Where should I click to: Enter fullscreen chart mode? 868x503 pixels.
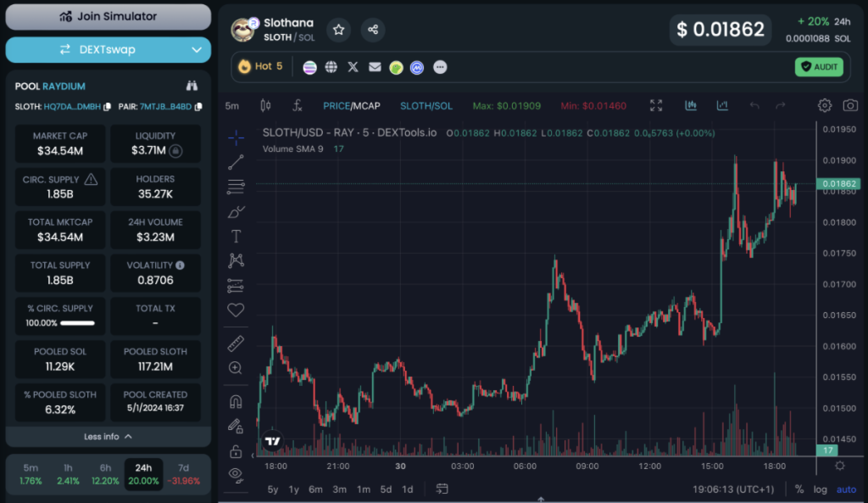(x=656, y=105)
